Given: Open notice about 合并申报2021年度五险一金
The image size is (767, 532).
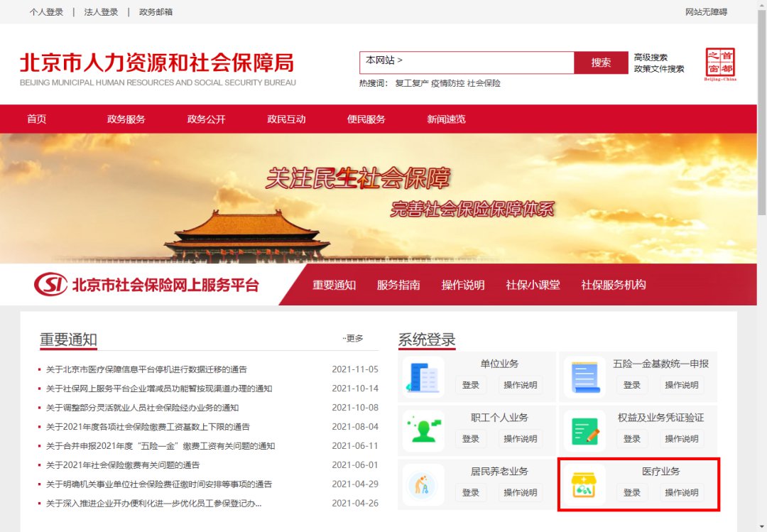Looking at the screenshot, I should tap(161, 445).
